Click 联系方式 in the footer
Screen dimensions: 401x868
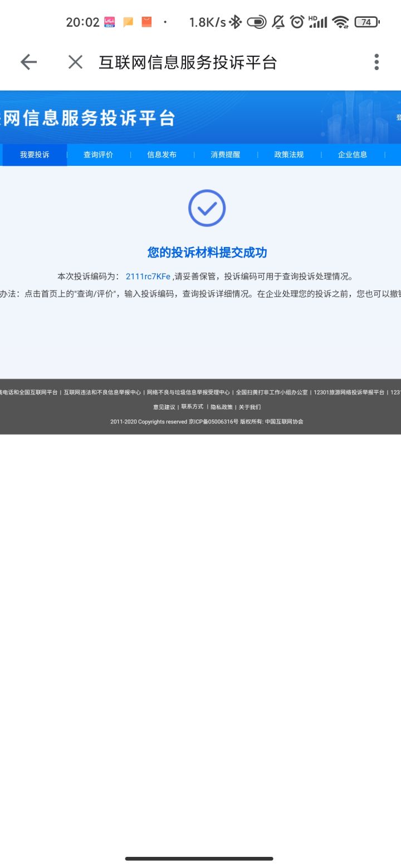(x=192, y=407)
